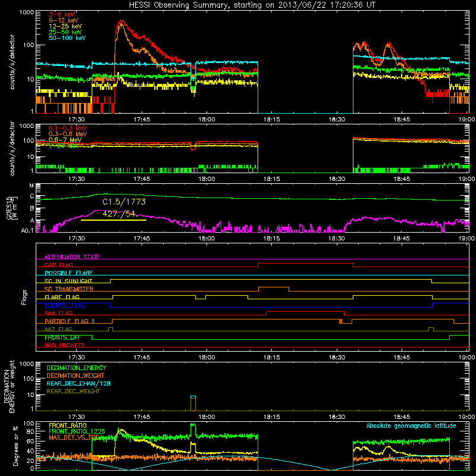Select the DECIMATION_WEIGHT legend label
476x476 pixels.
click(76, 375)
